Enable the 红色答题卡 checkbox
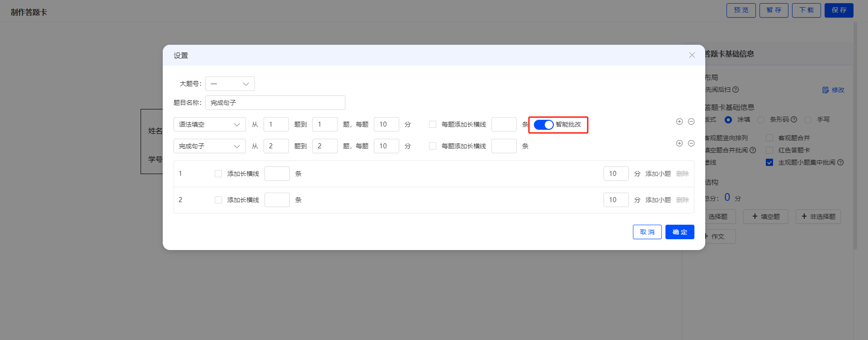 pos(769,150)
